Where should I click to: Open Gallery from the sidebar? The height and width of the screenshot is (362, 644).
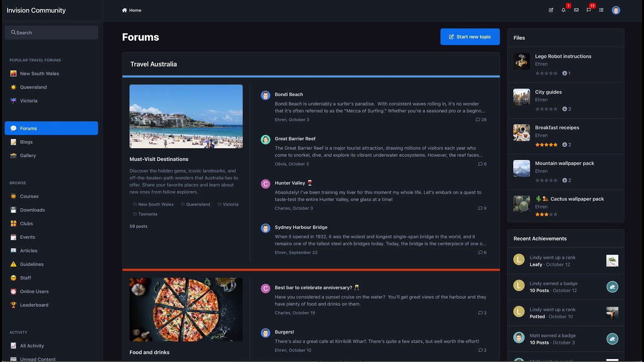tap(28, 155)
